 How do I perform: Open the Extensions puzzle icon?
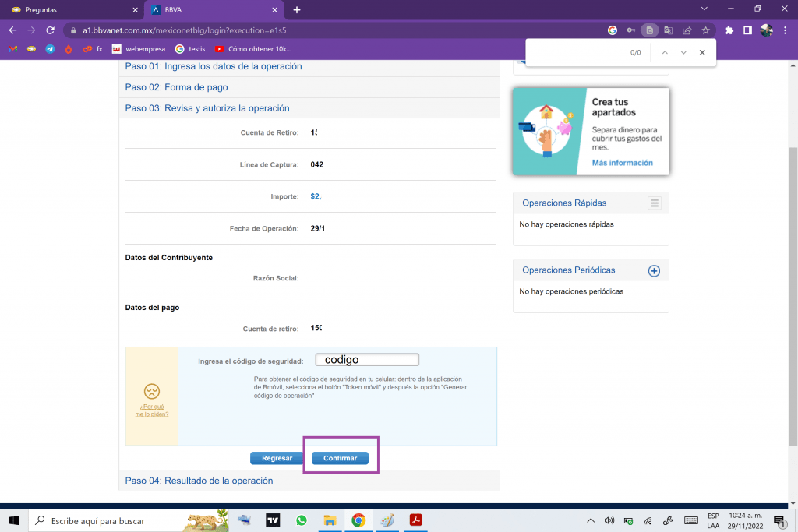tap(729, 30)
